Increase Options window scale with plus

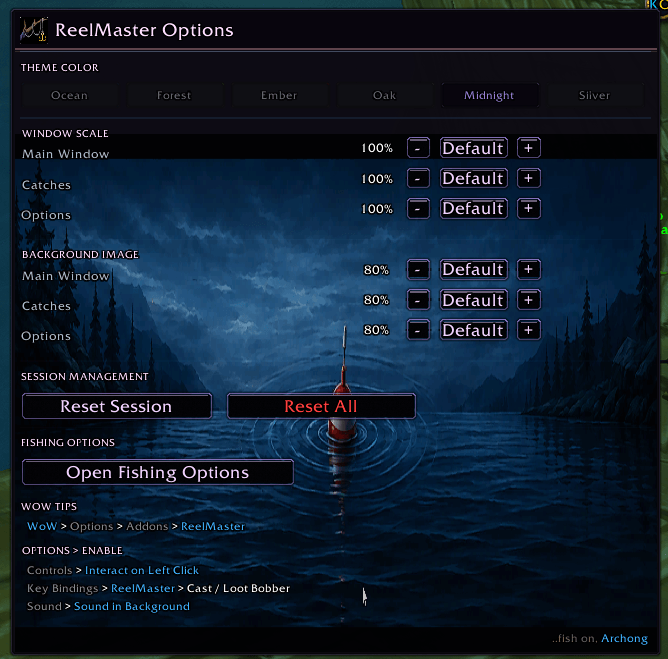(529, 208)
